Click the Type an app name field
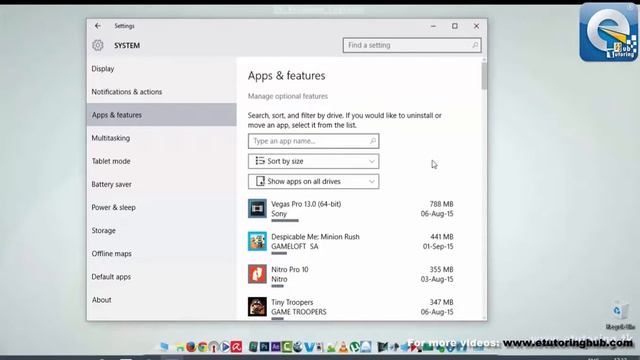This screenshot has width=640, height=360. tap(313, 141)
